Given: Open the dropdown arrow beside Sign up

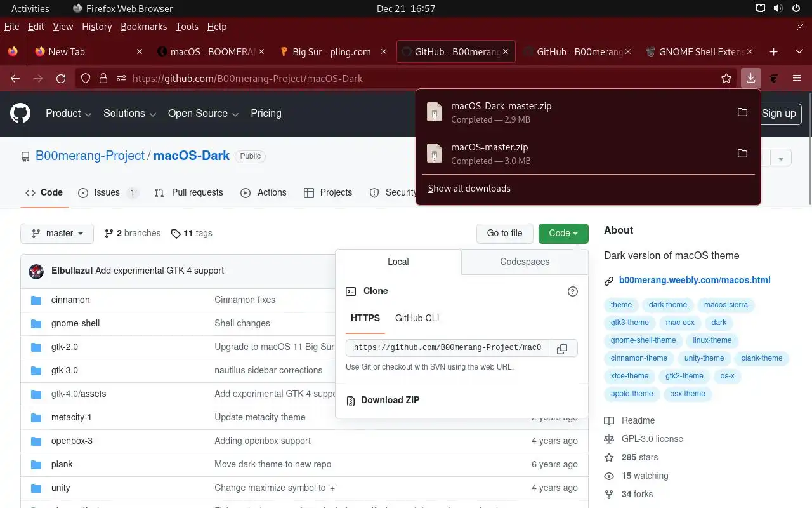Looking at the screenshot, I should click(781, 158).
